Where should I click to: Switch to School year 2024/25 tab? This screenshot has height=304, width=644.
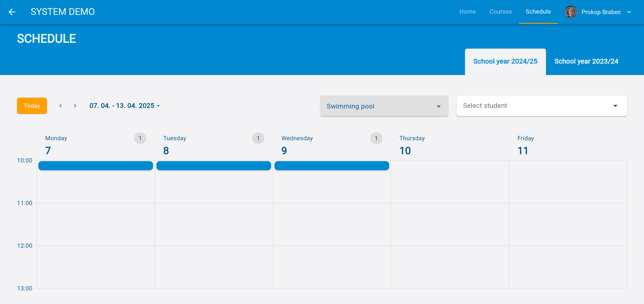pos(505,62)
